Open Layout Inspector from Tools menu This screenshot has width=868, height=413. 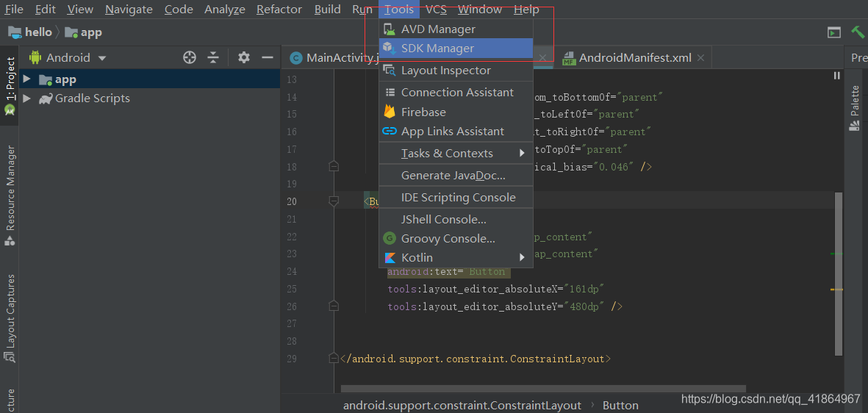pos(456,71)
